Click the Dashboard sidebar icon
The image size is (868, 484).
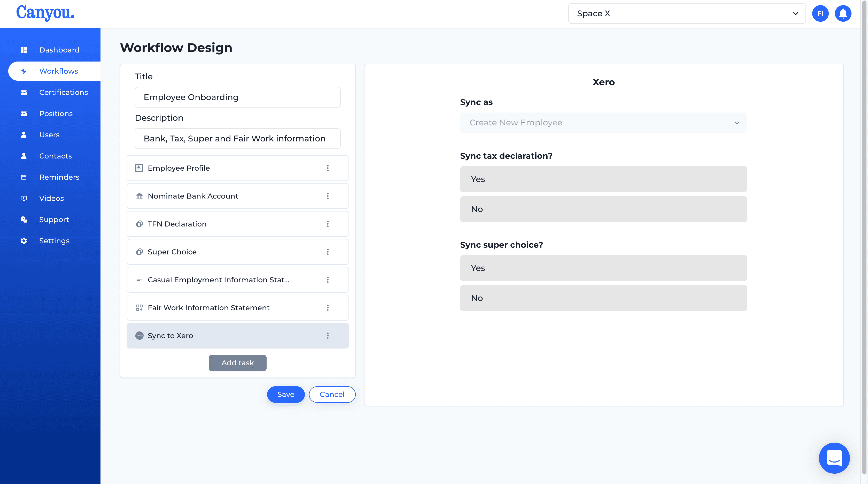click(24, 49)
